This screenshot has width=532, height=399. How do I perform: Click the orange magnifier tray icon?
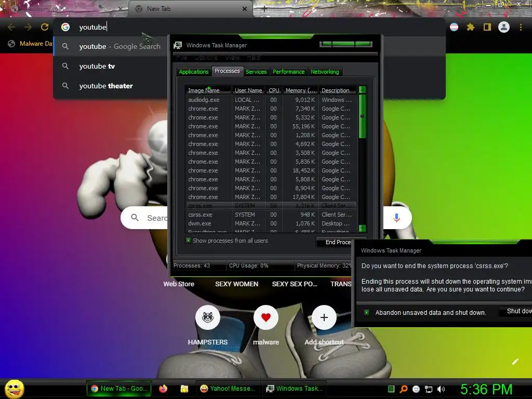click(403, 389)
